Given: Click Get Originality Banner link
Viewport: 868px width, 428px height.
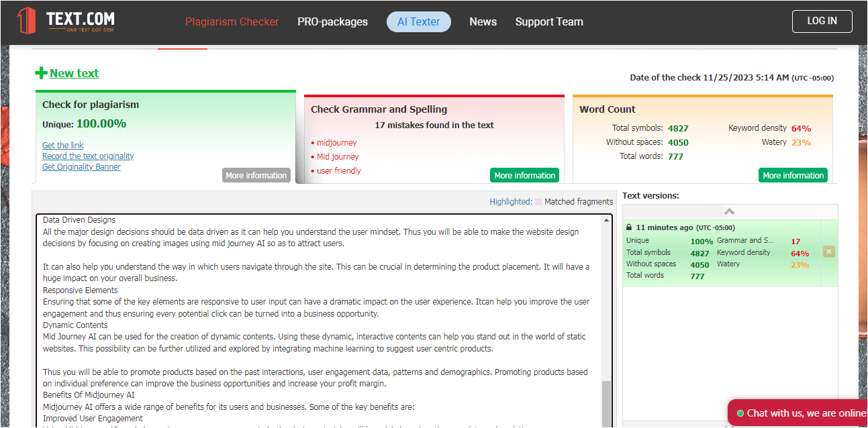Looking at the screenshot, I should [x=81, y=167].
